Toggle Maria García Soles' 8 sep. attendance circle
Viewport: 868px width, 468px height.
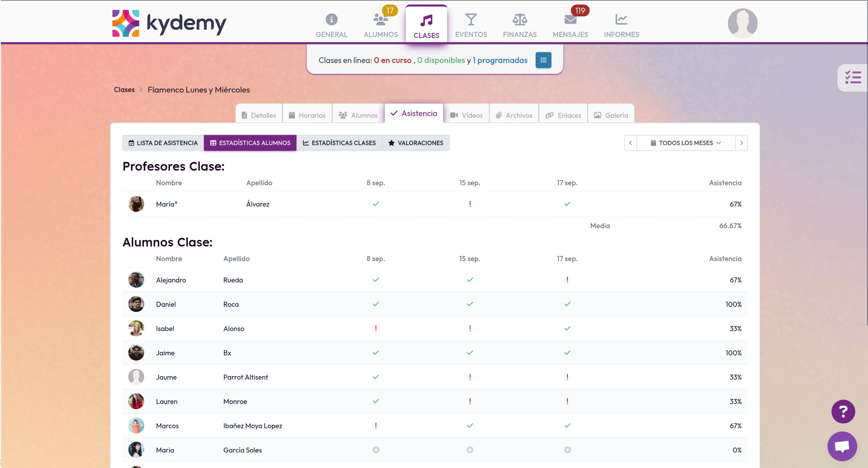coord(376,450)
